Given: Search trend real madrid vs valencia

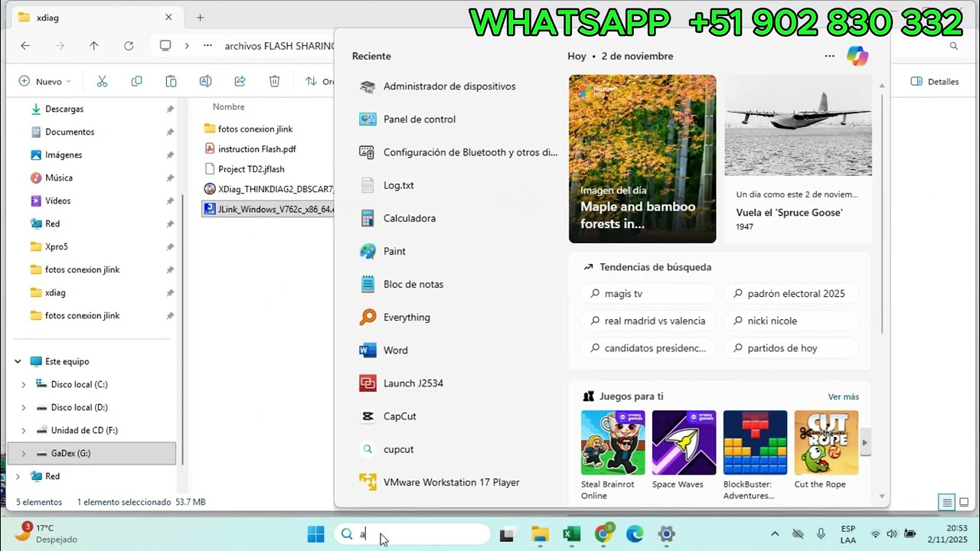Looking at the screenshot, I should [x=648, y=321].
